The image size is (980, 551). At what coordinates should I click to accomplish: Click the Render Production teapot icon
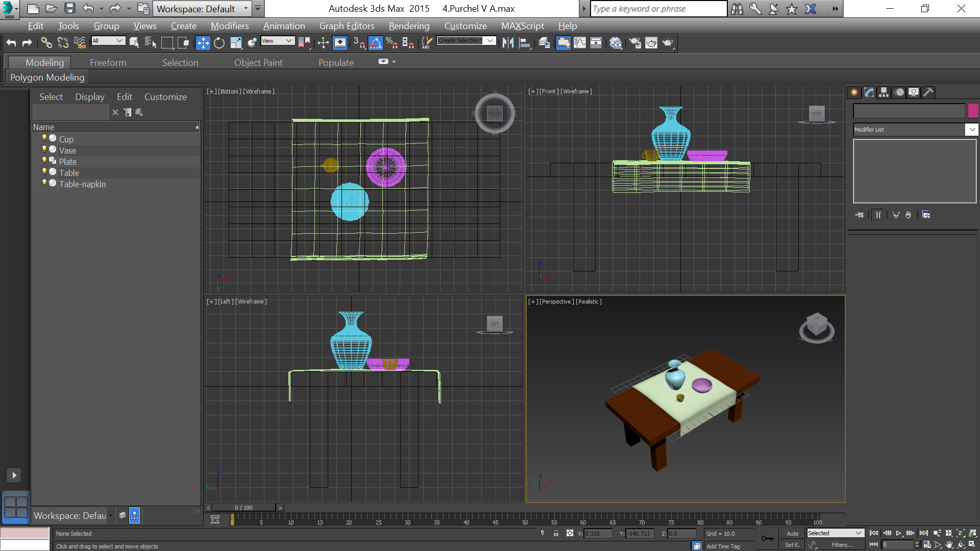(668, 43)
